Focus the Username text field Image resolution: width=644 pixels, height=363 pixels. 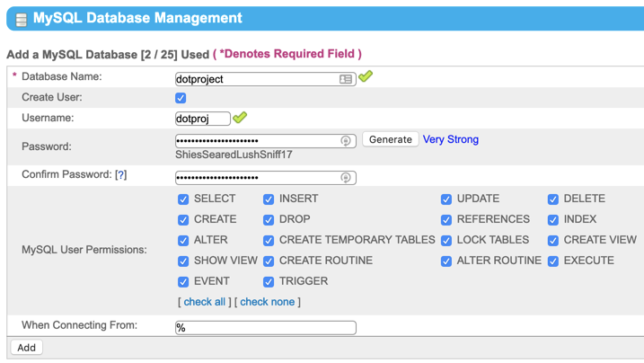(202, 119)
